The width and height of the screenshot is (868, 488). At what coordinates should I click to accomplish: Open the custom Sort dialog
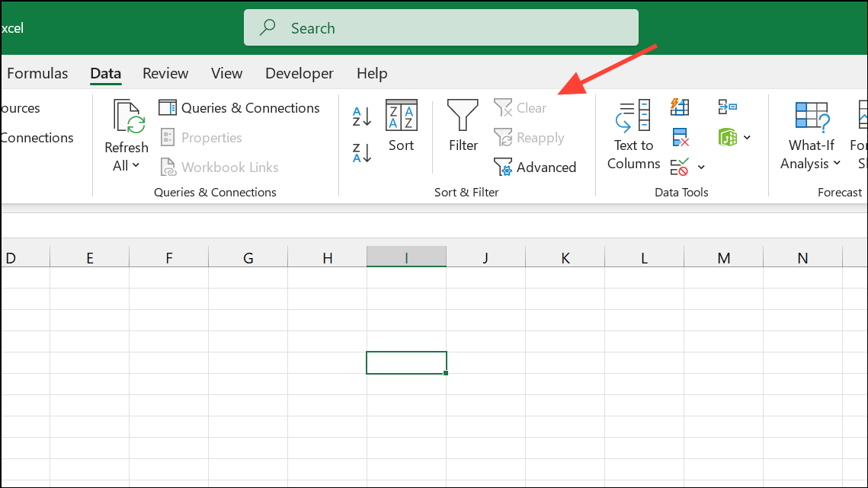pyautogui.click(x=401, y=126)
